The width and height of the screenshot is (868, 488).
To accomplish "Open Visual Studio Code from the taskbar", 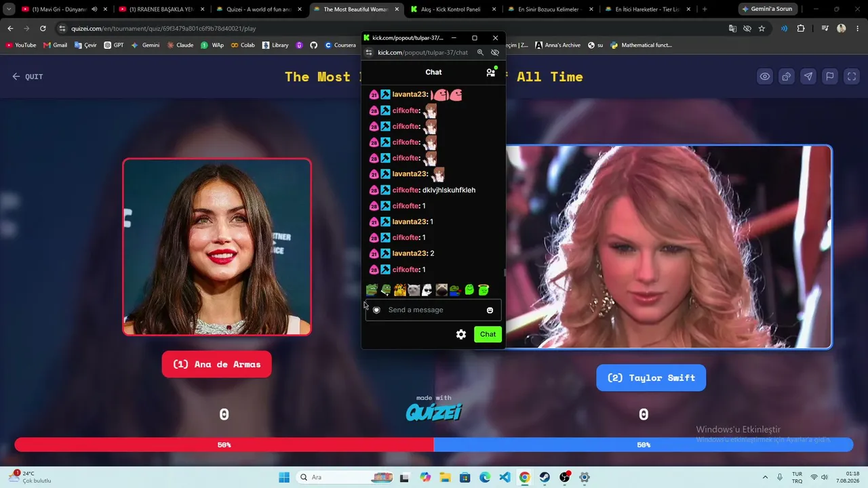I will [x=505, y=477].
